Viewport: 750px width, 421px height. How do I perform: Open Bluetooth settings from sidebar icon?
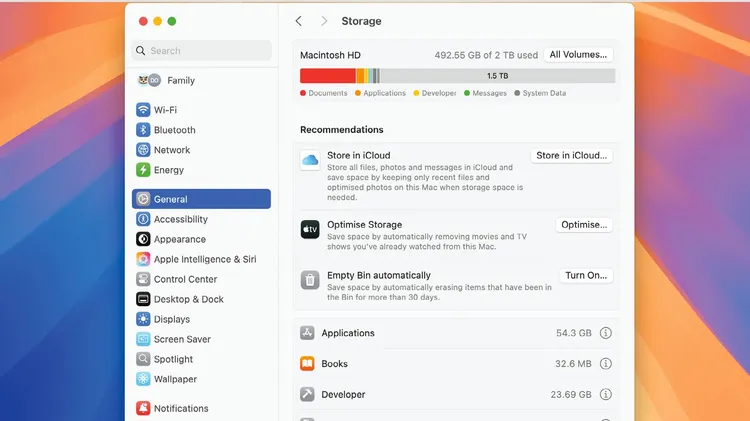[x=144, y=130]
